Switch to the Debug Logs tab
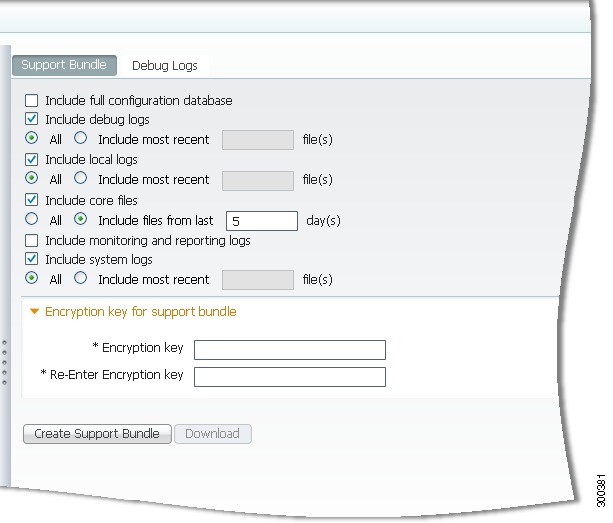The width and height of the screenshot is (613, 523). point(165,66)
